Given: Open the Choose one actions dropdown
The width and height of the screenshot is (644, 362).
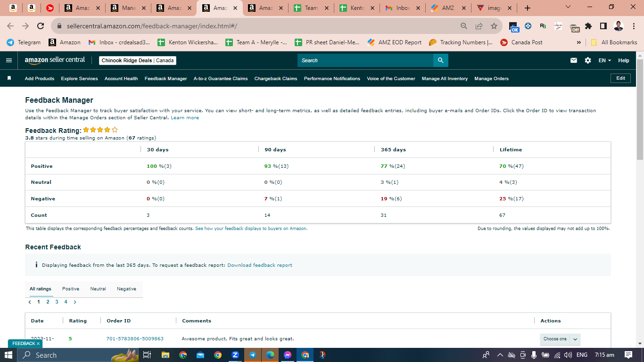Looking at the screenshot, I should [560, 339].
